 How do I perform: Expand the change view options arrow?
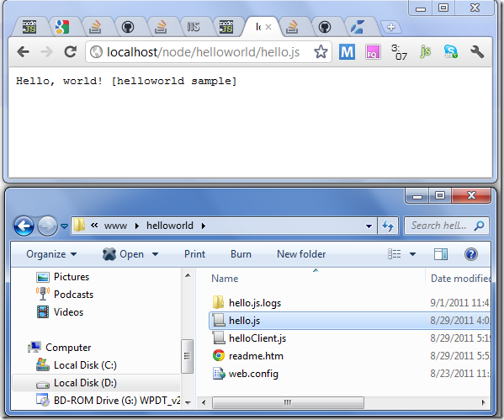point(412,254)
